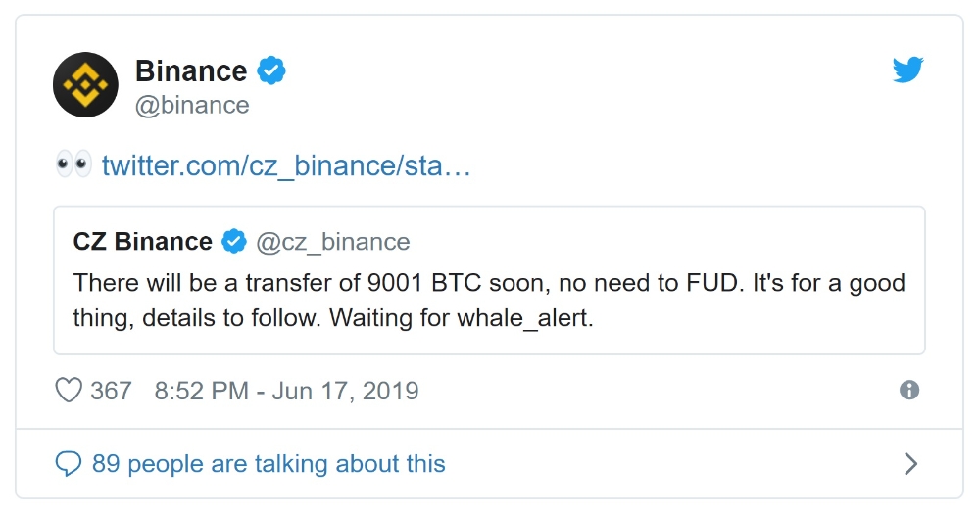Open the tweet info icon
Screen dimensions: 980x514
909,391
